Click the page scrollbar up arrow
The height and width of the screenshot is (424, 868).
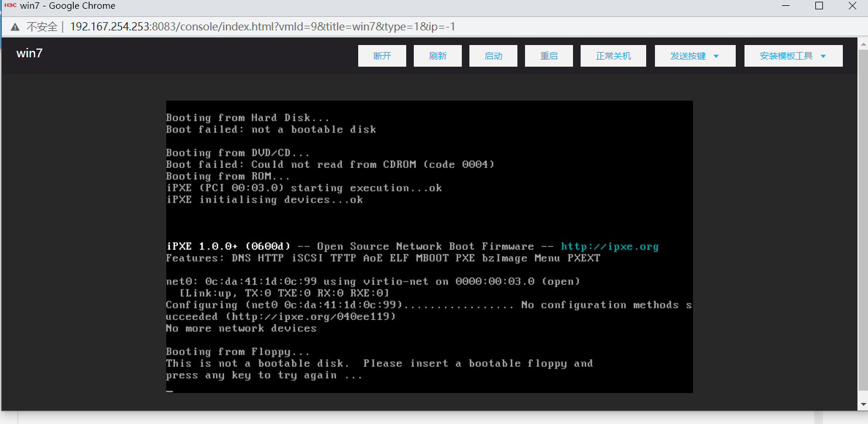[x=863, y=43]
